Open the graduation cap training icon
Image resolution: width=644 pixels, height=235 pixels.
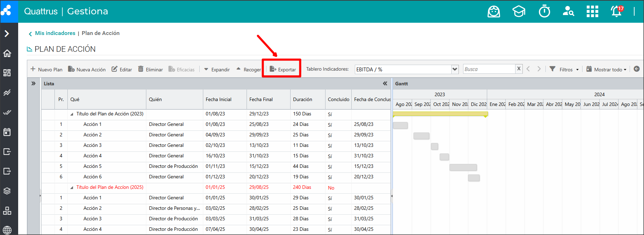click(x=519, y=12)
